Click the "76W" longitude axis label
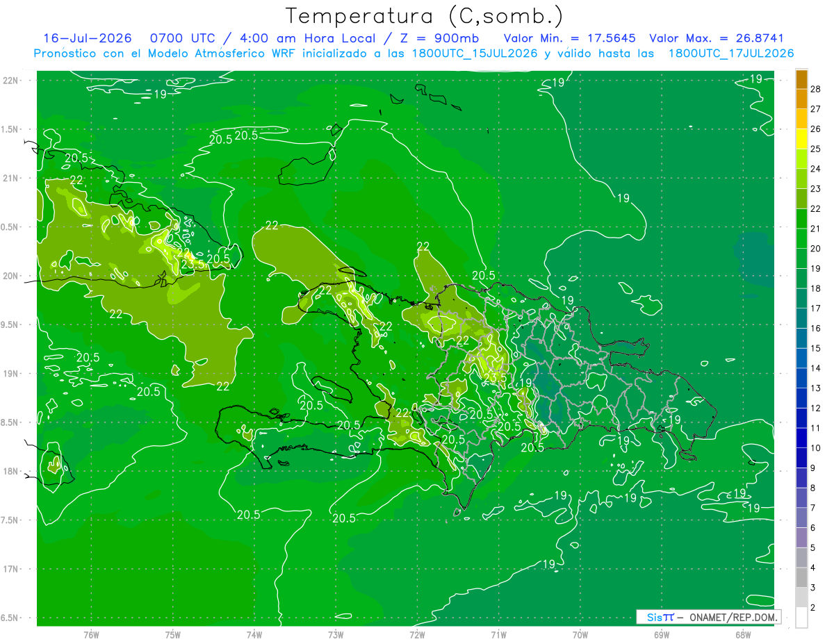834x644 pixels. (x=91, y=634)
